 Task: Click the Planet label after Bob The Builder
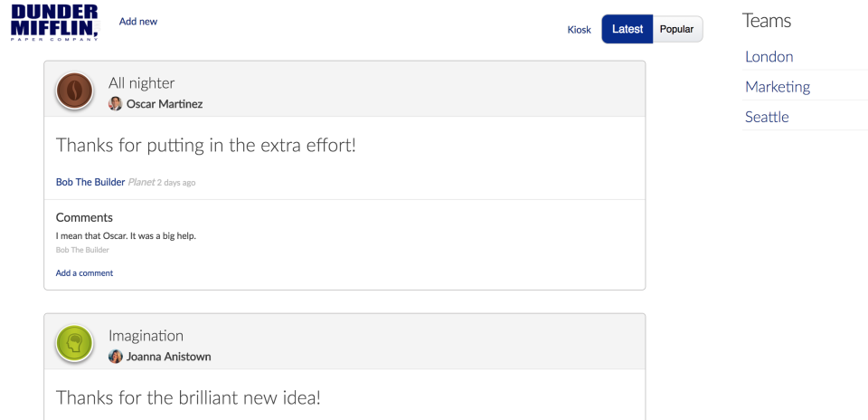pyautogui.click(x=141, y=182)
